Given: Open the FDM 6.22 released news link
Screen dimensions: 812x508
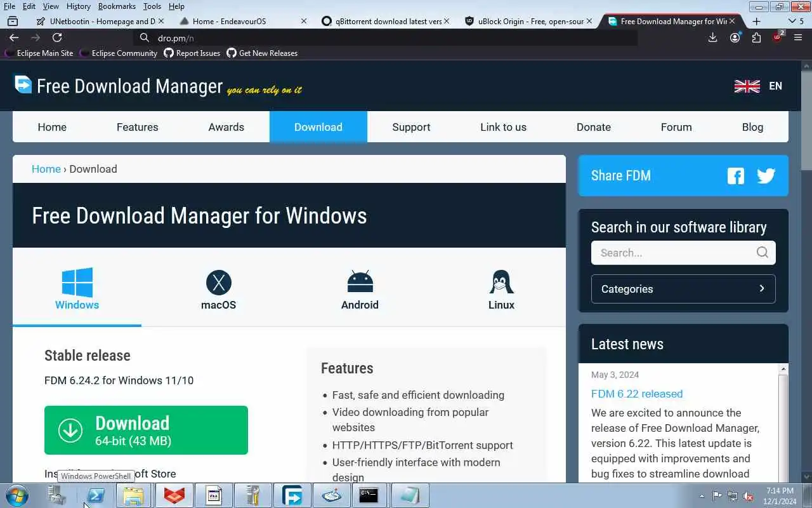Looking at the screenshot, I should click(637, 394).
